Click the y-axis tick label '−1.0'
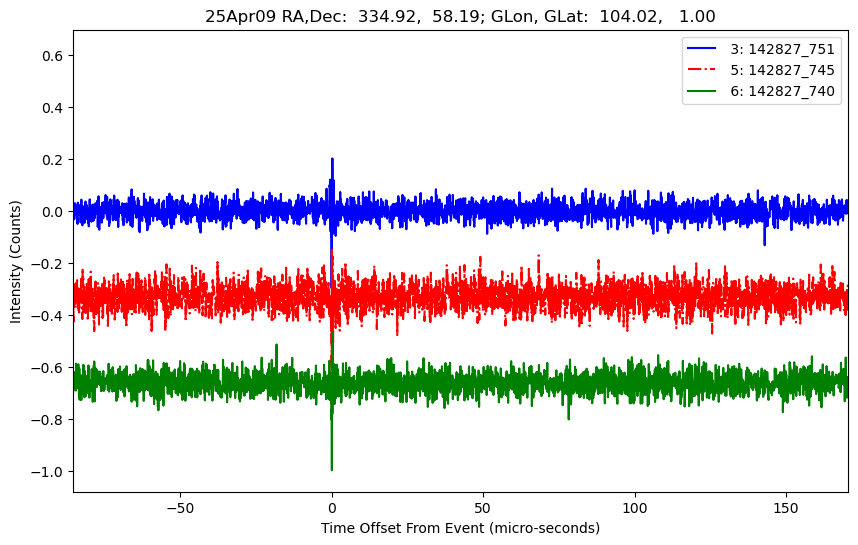 [x=48, y=472]
